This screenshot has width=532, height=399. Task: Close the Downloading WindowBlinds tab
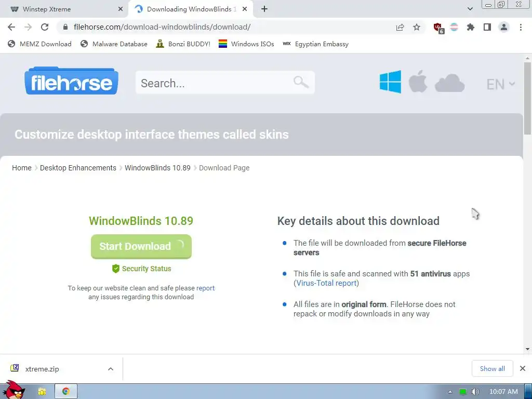point(245,9)
